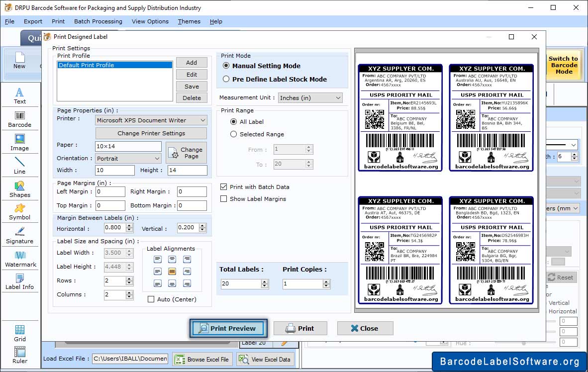Viewport: 588px width, 372px height.
Task: Adjust the Columns spinner
Action: [x=129, y=295]
